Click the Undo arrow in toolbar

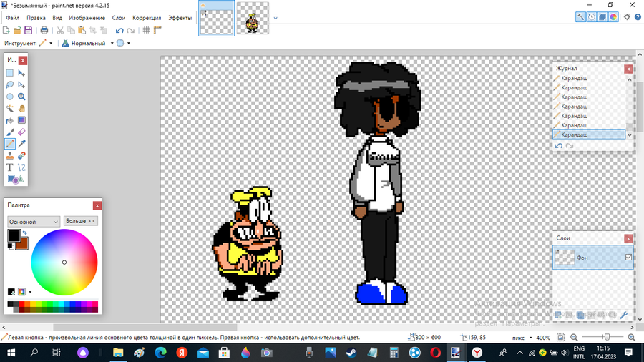pos(119,30)
